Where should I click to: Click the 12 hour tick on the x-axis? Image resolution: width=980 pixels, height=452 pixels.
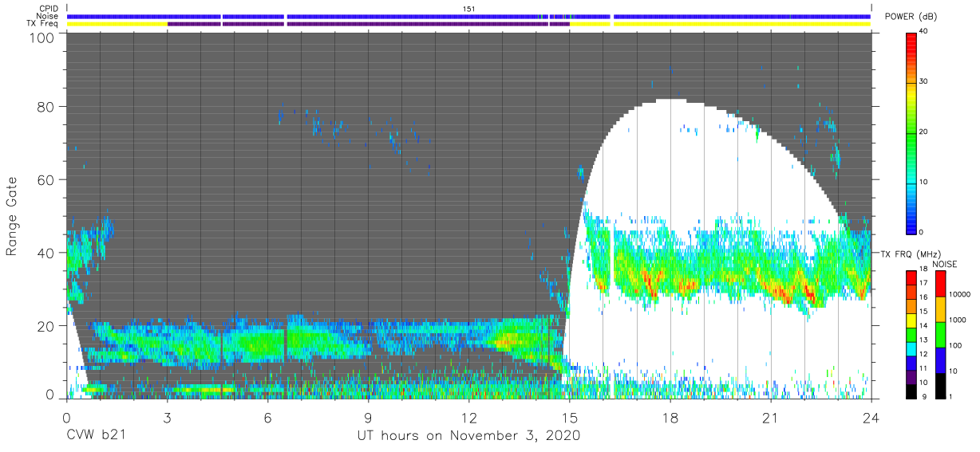coord(469,417)
